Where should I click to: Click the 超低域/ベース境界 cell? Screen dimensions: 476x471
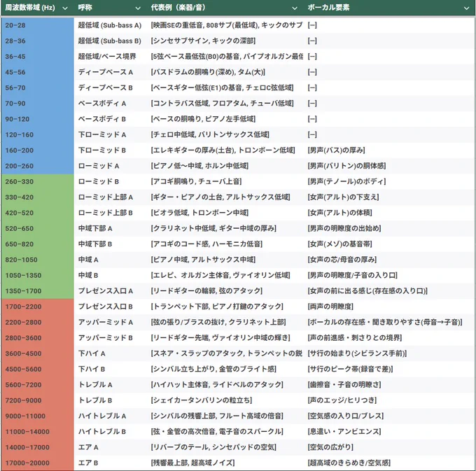[111, 57]
